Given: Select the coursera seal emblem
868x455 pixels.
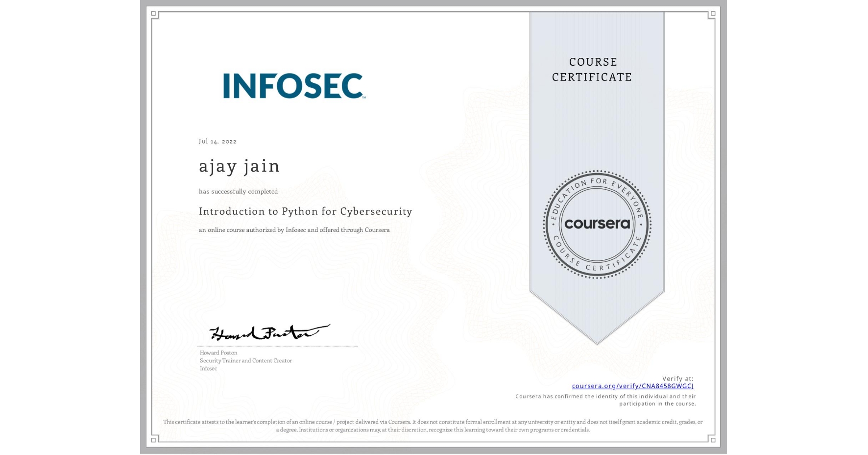Looking at the screenshot, I should [x=597, y=225].
